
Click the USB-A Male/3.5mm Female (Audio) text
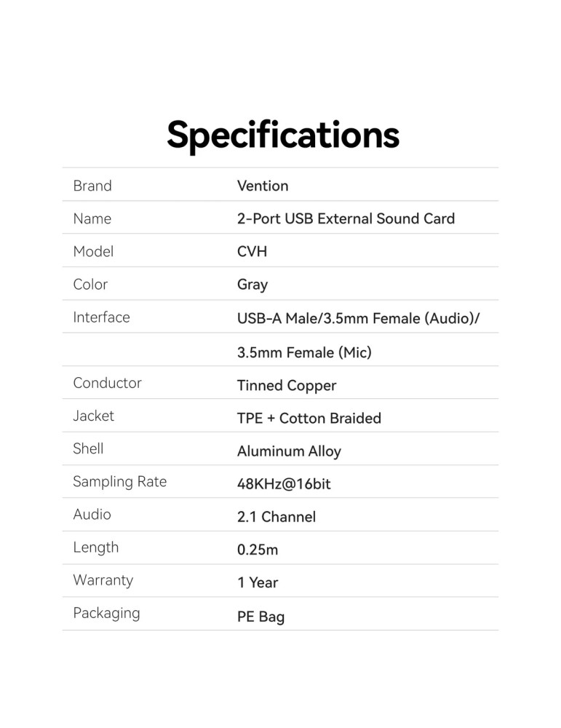(358, 318)
